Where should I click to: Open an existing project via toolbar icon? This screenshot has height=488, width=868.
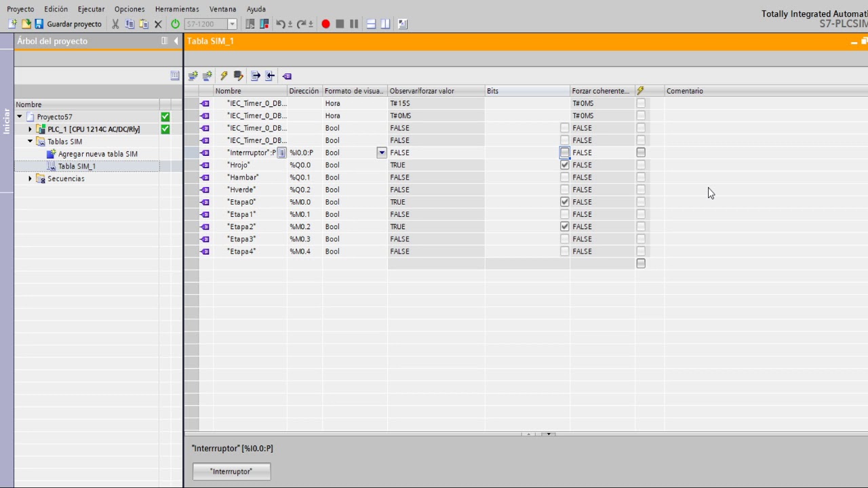pos(26,24)
